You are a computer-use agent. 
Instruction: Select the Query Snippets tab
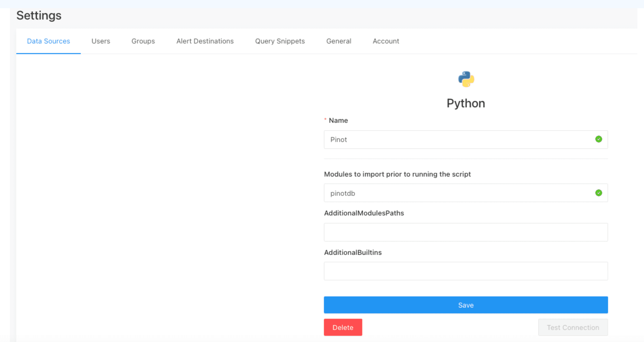(280, 41)
